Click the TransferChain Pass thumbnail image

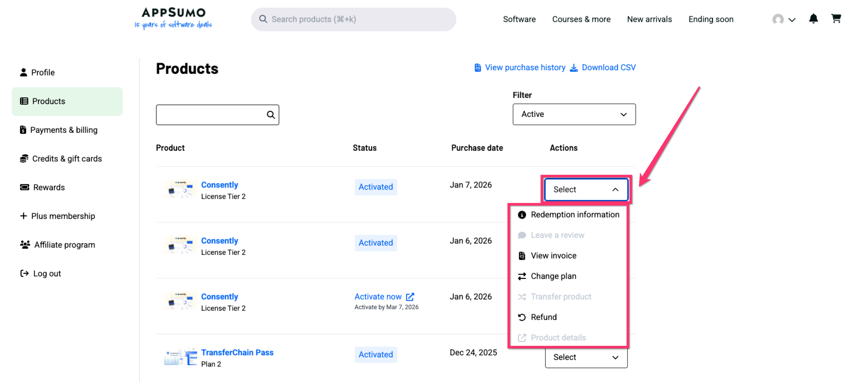point(180,356)
